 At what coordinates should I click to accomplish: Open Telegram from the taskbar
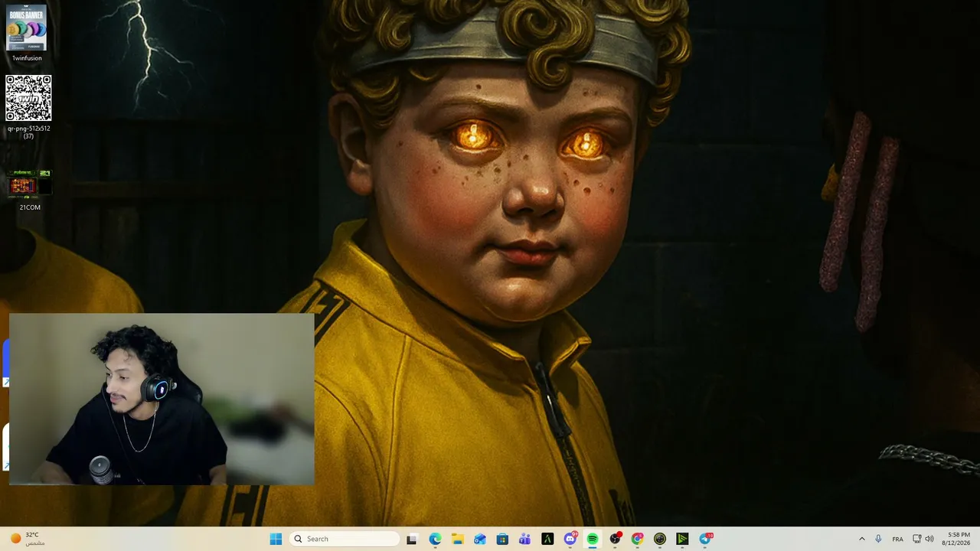click(705, 539)
